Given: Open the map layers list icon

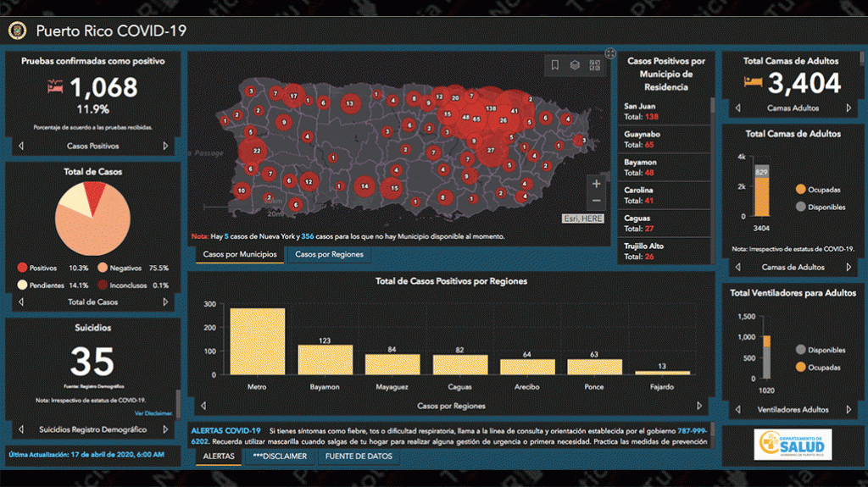Looking at the screenshot, I should (574, 65).
